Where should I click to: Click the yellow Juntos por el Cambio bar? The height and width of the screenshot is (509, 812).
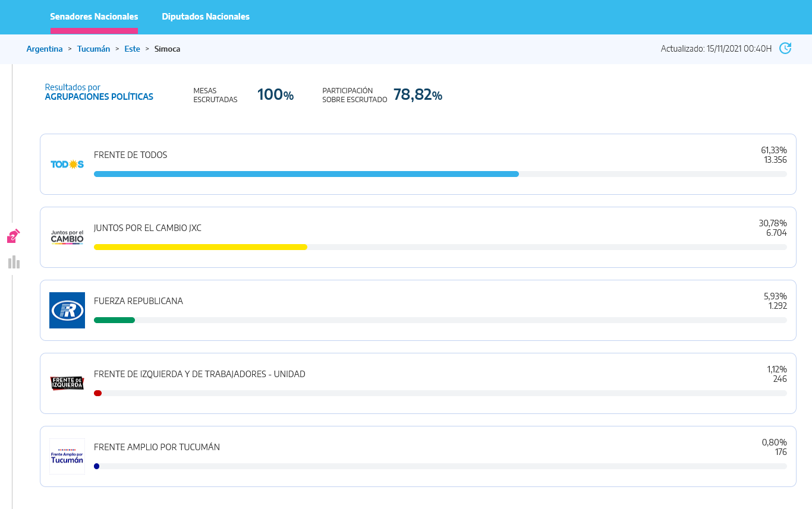pyautogui.click(x=200, y=247)
